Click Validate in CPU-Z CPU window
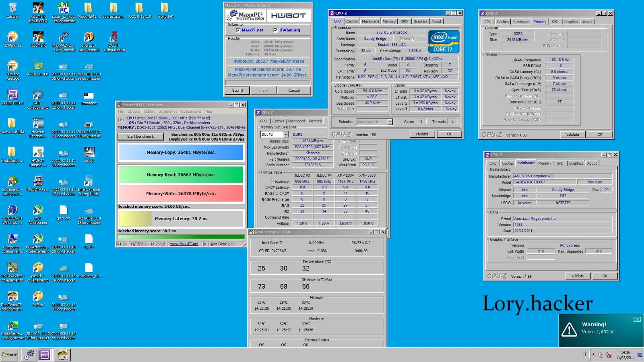 (422, 134)
